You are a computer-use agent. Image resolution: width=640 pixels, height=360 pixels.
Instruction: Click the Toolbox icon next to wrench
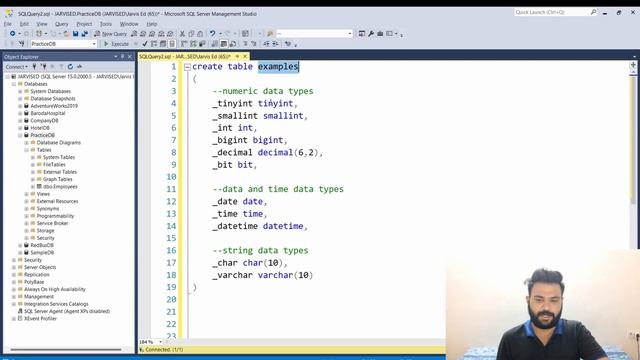coord(380,33)
